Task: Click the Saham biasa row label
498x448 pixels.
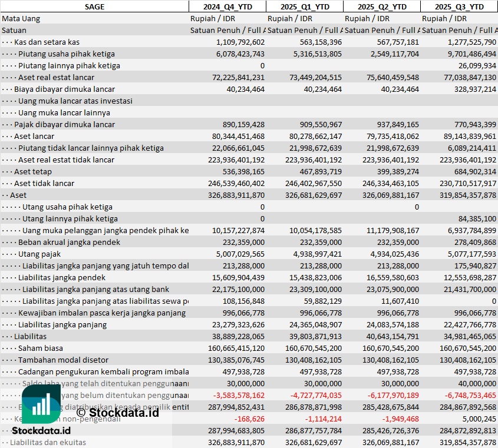Action: [40, 348]
